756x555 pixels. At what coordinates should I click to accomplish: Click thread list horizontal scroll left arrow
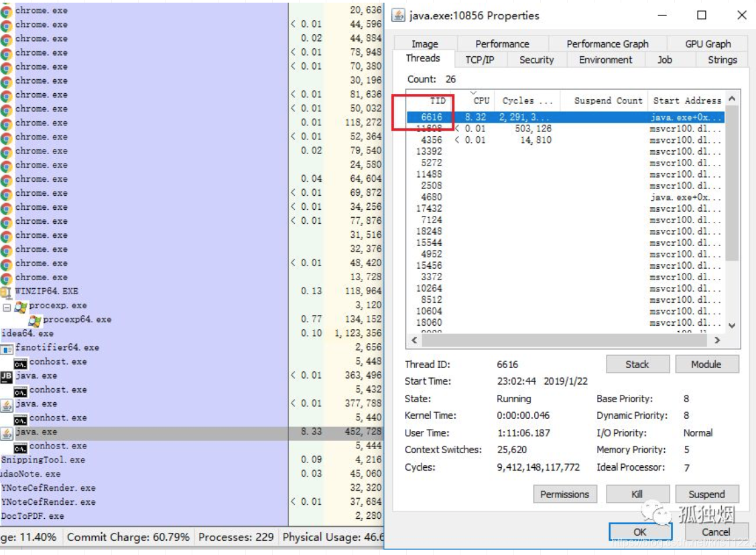414,340
